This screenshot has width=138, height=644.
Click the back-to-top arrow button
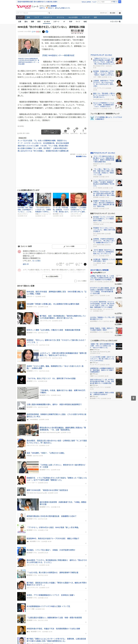[x=133, y=398]
